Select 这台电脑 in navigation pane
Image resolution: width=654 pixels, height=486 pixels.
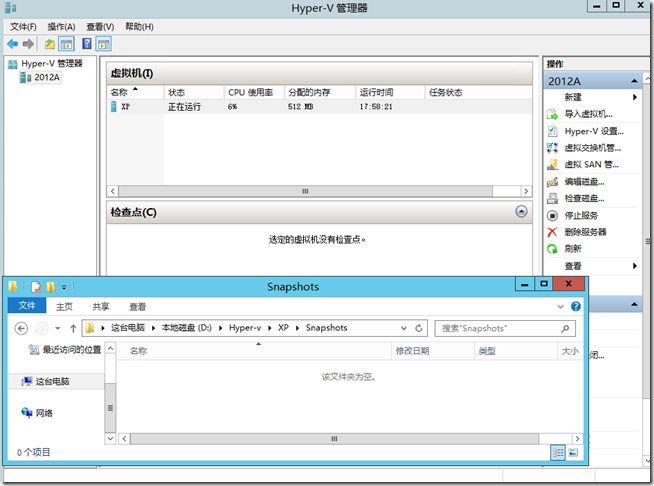(53, 381)
